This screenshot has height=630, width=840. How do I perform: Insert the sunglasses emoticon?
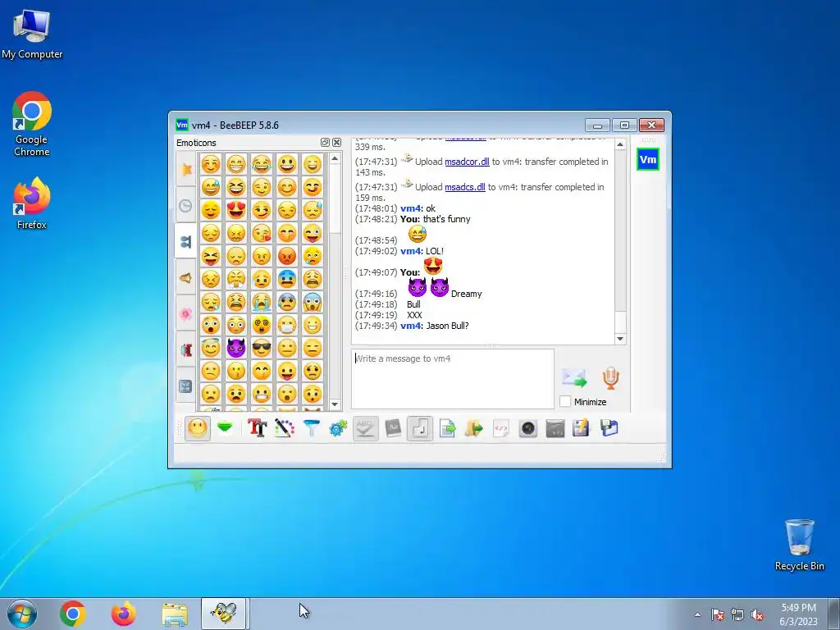pyautogui.click(x=262, y=348)
